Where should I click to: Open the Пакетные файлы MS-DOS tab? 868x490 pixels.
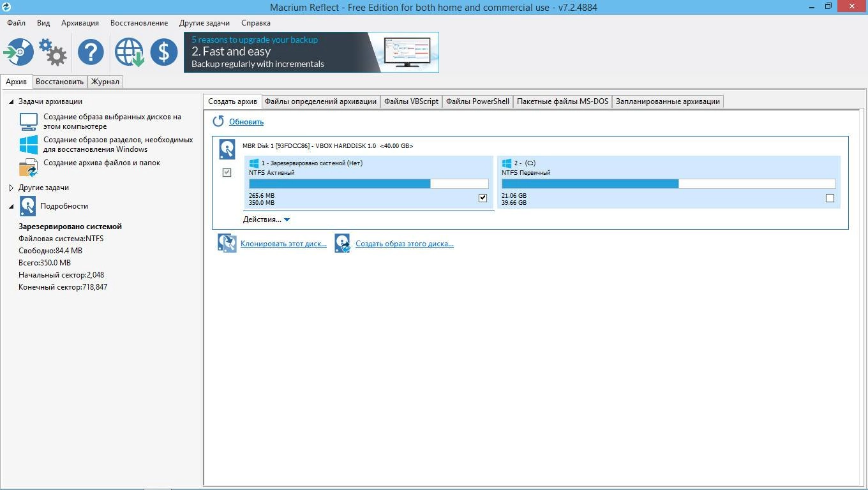562,101
